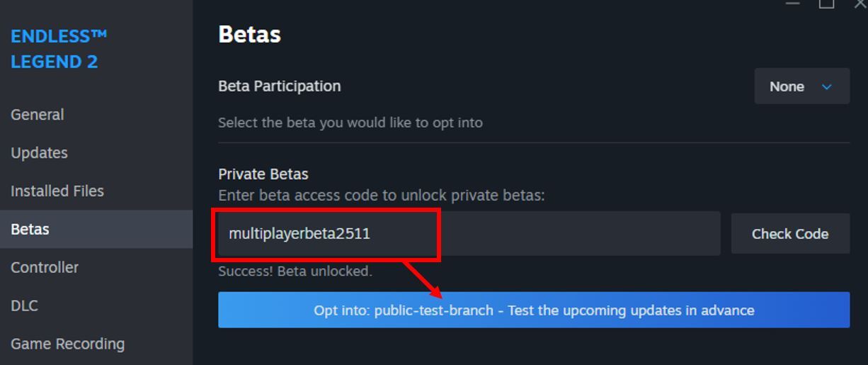
Task: Click the blue chevron arrow beside None
Action: (x=826, y=86)
